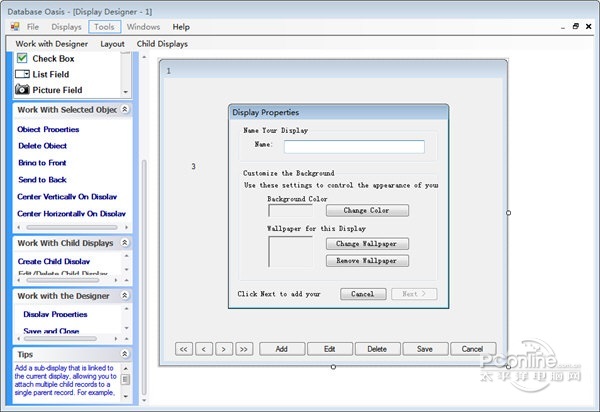The width and height of the screenshot is (600, 412).
Task: Select the Picture Field camera icon
Action: [22, 90]
